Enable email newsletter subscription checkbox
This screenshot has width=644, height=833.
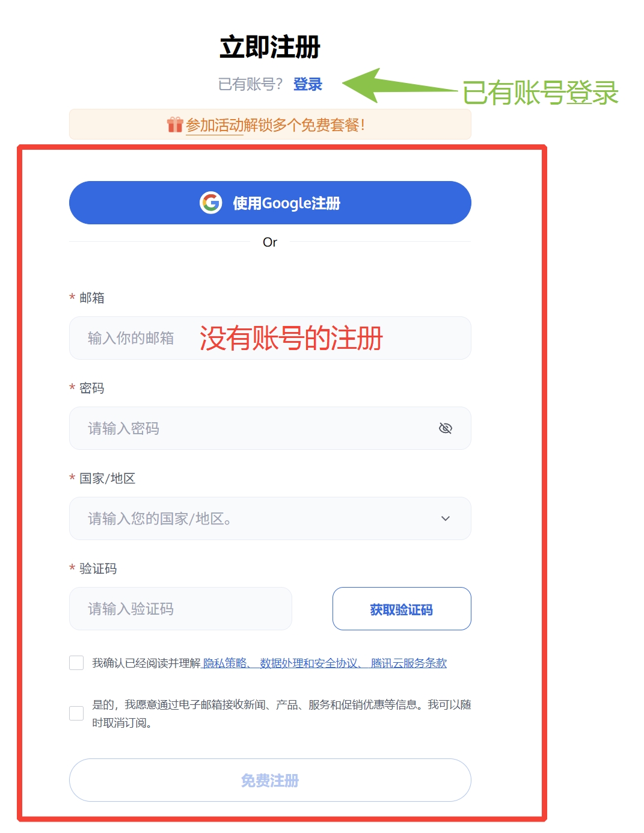76,713
